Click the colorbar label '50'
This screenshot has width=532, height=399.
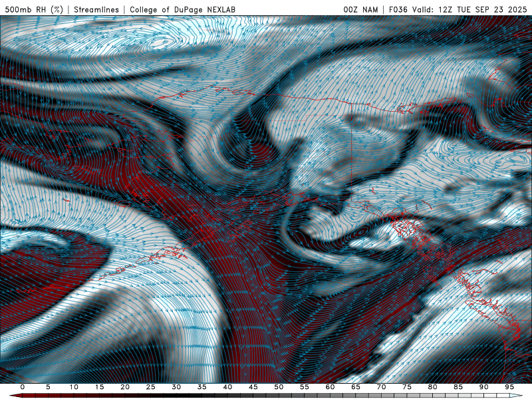pos(279,387)
